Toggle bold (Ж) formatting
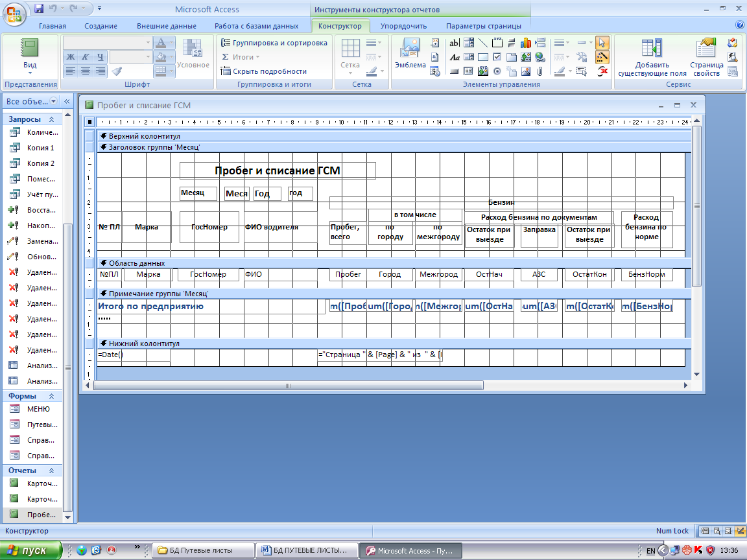The image size is (747, 560). [71, 57]
